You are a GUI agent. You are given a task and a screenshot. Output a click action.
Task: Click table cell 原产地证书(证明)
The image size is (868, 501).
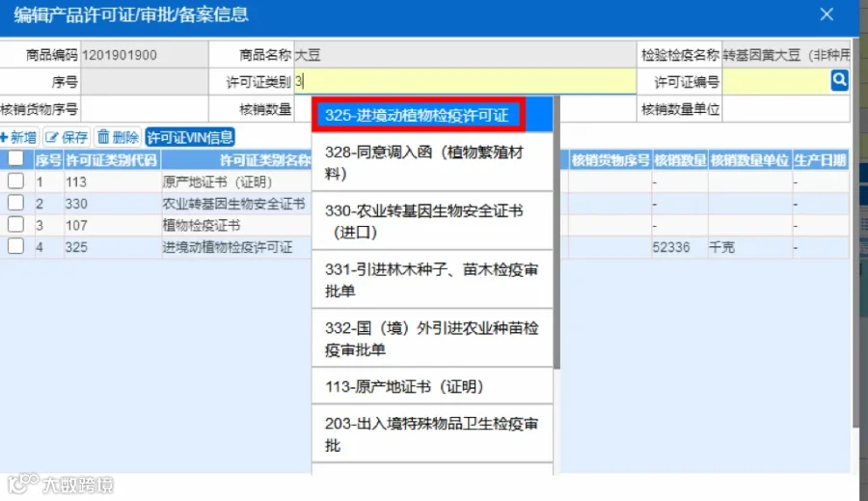(x=217, y=181)
